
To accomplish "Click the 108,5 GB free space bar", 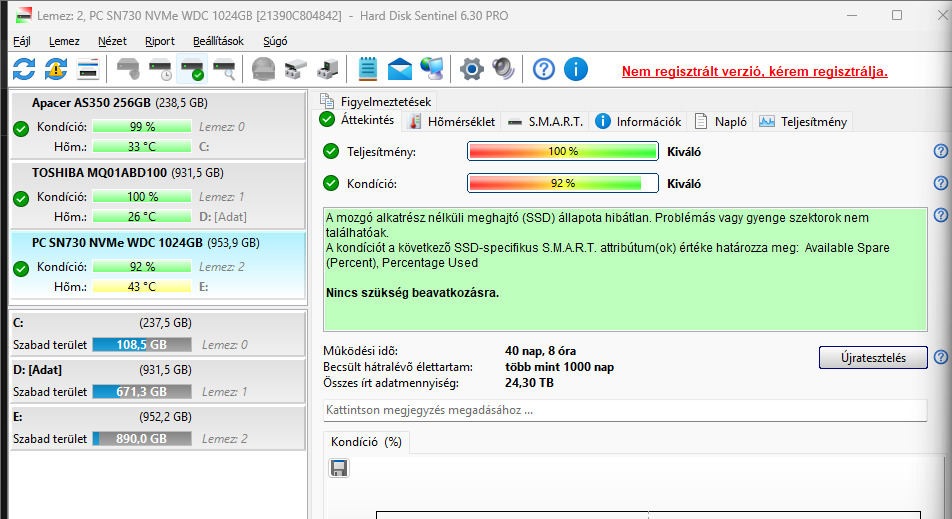I will 142,345.
